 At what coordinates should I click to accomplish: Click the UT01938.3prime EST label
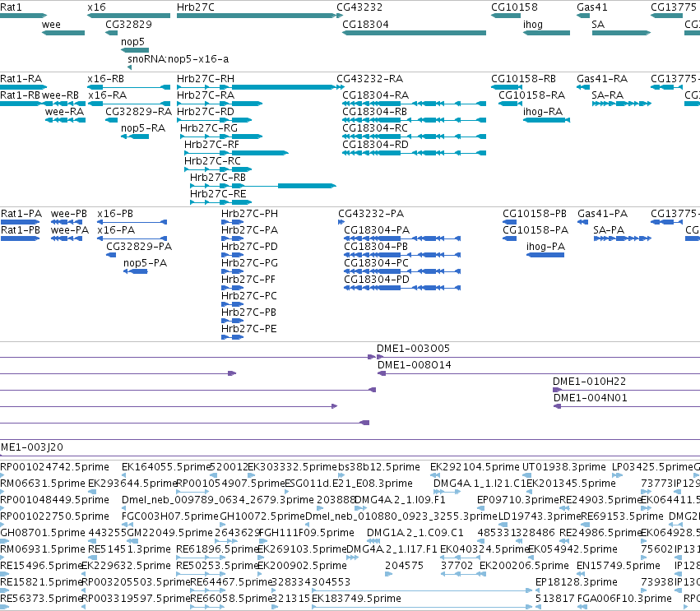(x=563, y=467)
